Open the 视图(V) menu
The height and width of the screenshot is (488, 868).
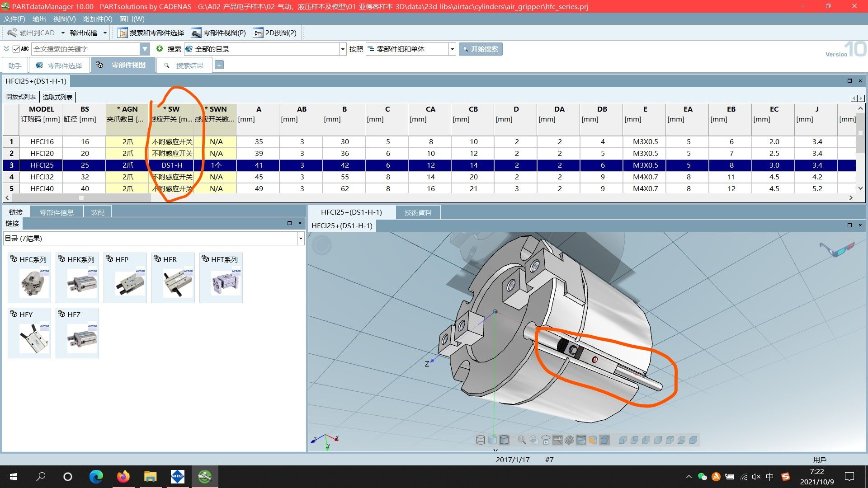(64, 19)
